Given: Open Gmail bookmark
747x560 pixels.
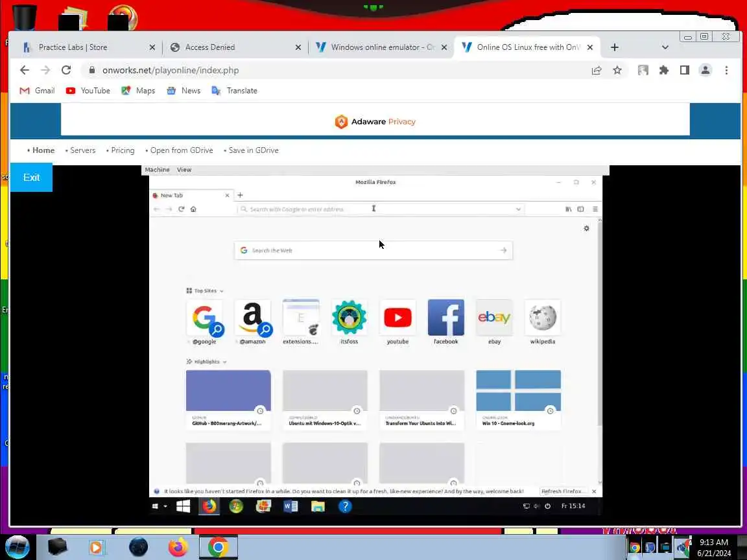Looking at the screenshot, I should point(37,91).
